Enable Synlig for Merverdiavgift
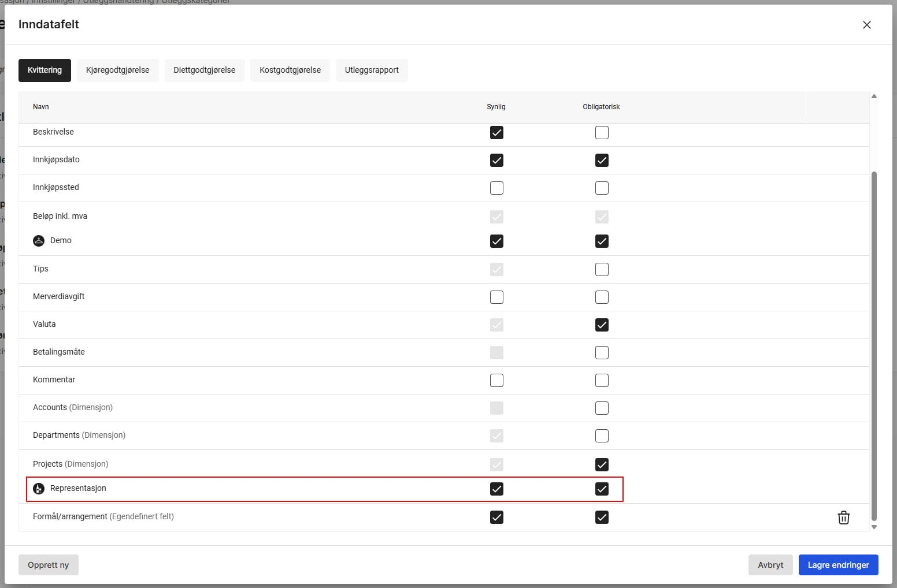This screenshot has height=588, width=897. click(496, 297)
